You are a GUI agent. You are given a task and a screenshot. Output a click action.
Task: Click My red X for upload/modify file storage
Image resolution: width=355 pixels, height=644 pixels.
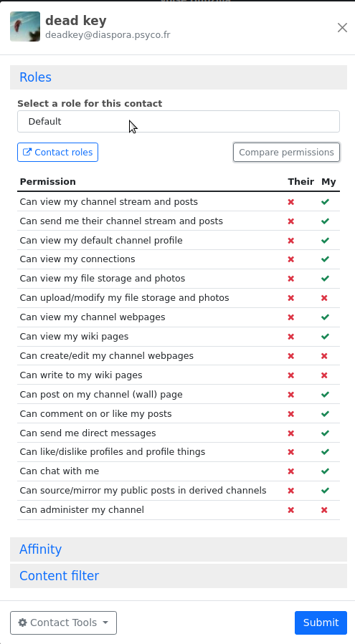[x=324, y=298]
